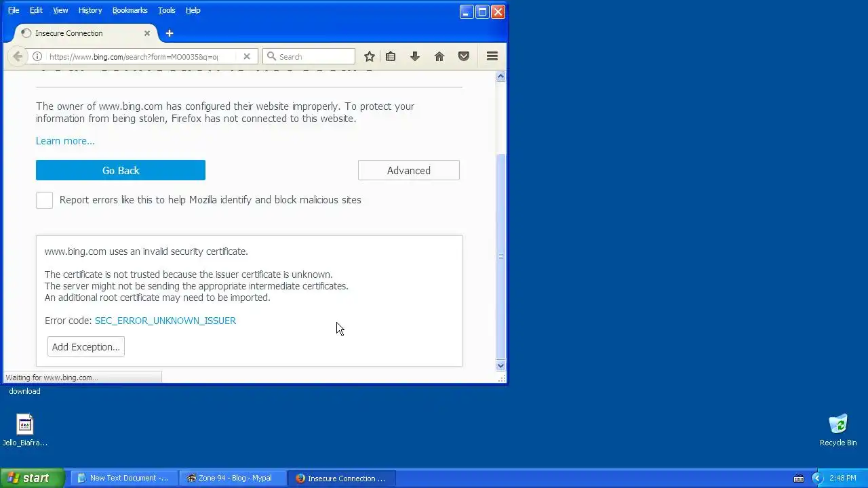Click the Pocket save icon
868x488 pixels.
point(464,57)
